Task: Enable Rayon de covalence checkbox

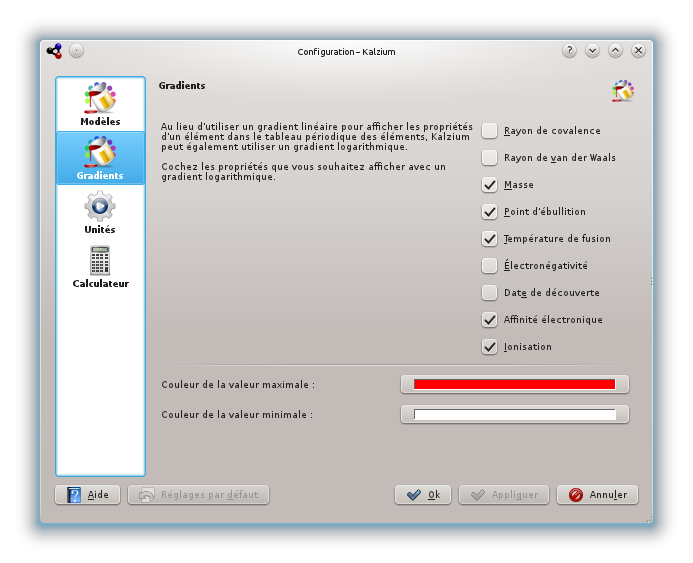Action: point(490,131)
